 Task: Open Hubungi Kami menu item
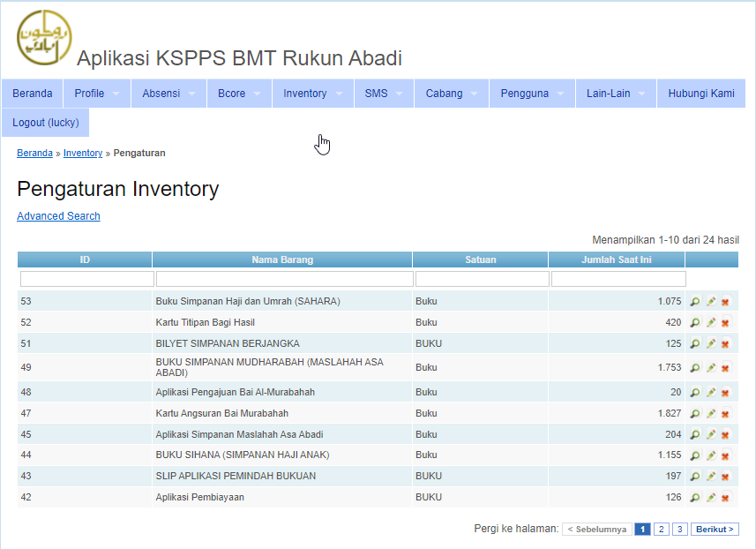pos(701,93)
